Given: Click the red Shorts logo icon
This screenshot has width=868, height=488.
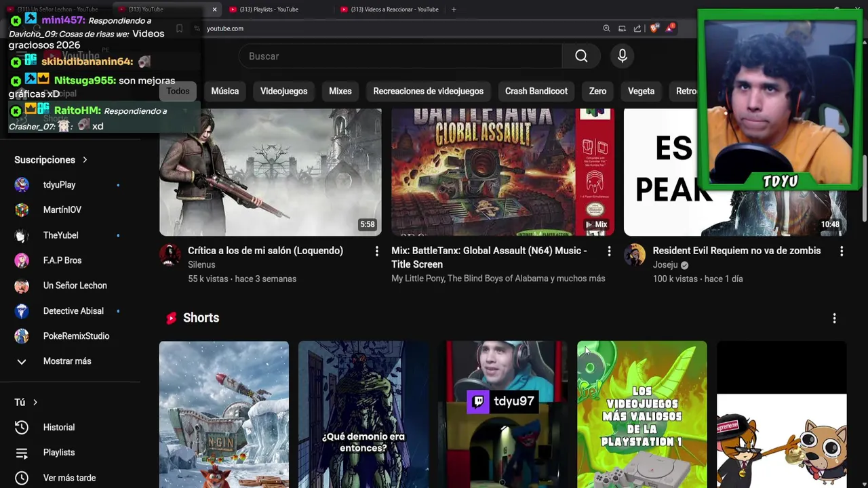Looking at the screenshot, I should coord(172,318).
